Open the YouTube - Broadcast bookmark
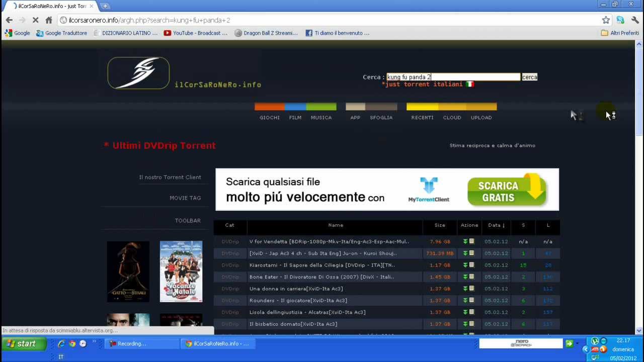This screenshot has height=362, width=644. click(196, 33)
